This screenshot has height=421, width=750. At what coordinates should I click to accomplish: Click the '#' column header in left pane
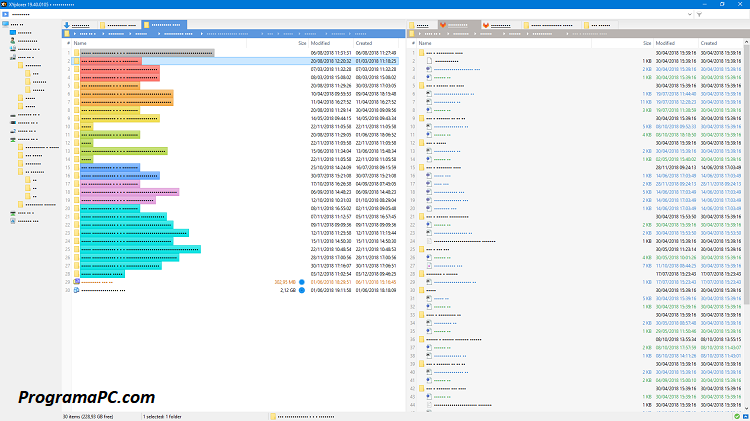coord(66,44)
